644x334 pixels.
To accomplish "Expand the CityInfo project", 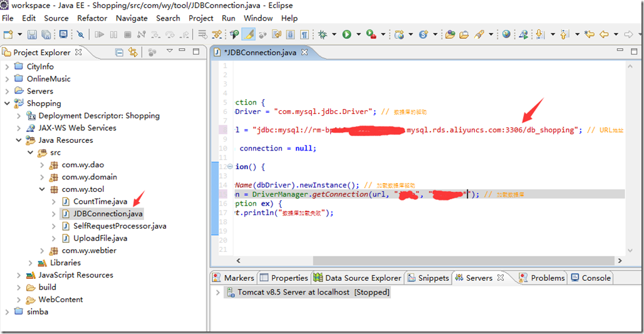I will 7,66.
